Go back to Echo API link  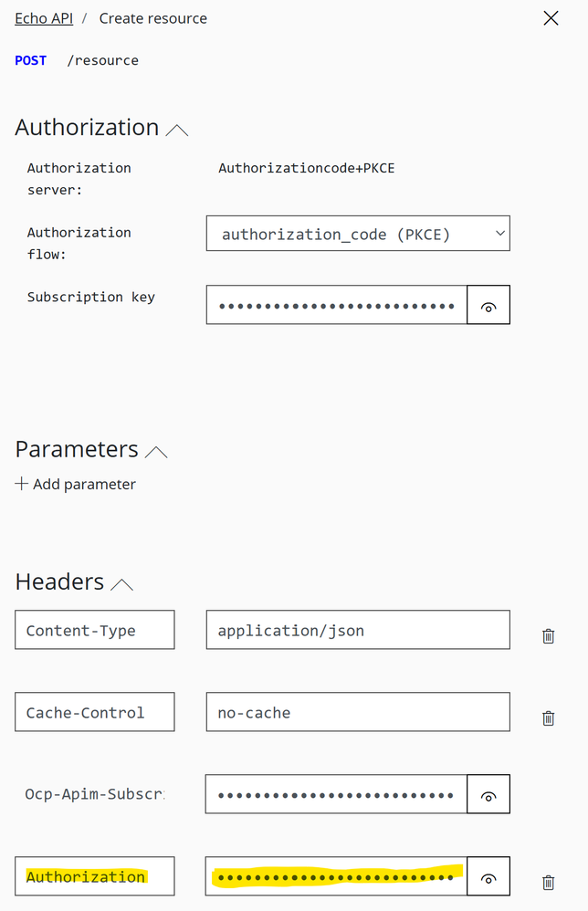tap(44, 18)
